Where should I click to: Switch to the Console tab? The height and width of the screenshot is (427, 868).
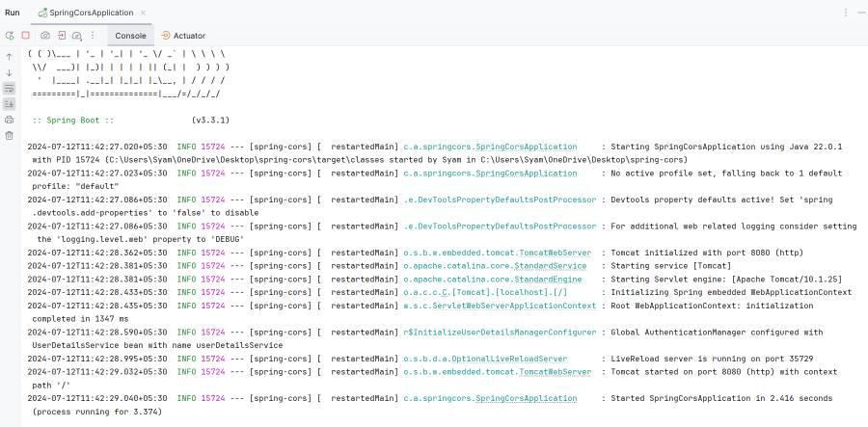pyautogui.click(x=130, y=36)
